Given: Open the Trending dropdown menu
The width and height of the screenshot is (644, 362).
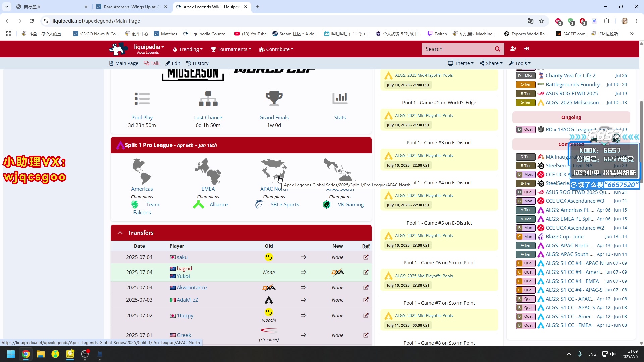Looking at the screenshot, I should click(188, 49).
